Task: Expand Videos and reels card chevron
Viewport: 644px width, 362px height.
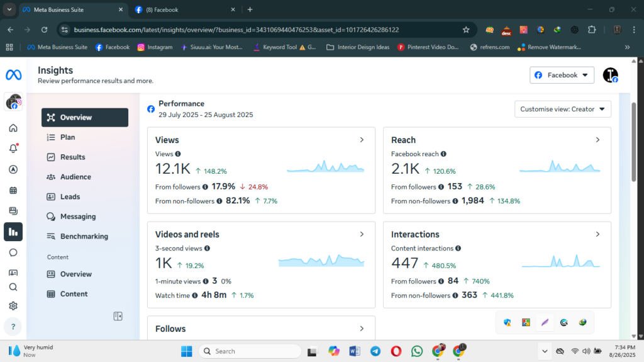Action: pyautogui.click(x=362, y=234)
